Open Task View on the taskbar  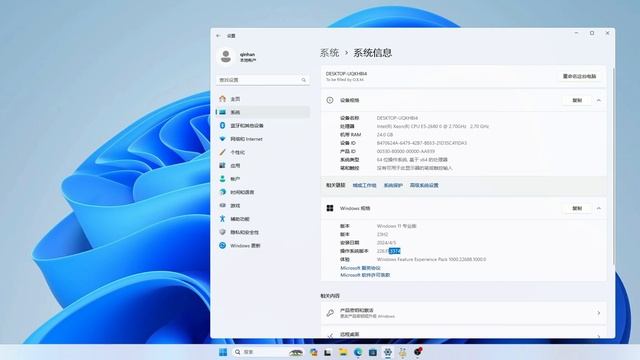[x=328, y=352]
